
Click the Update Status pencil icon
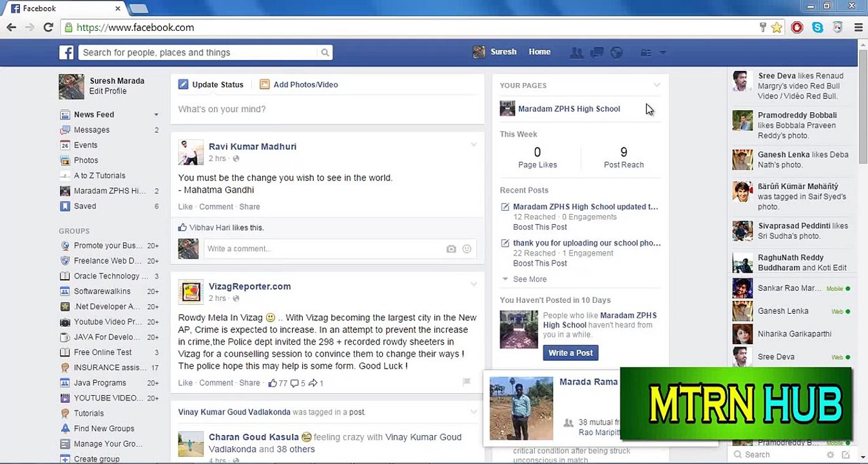[183, 84]
